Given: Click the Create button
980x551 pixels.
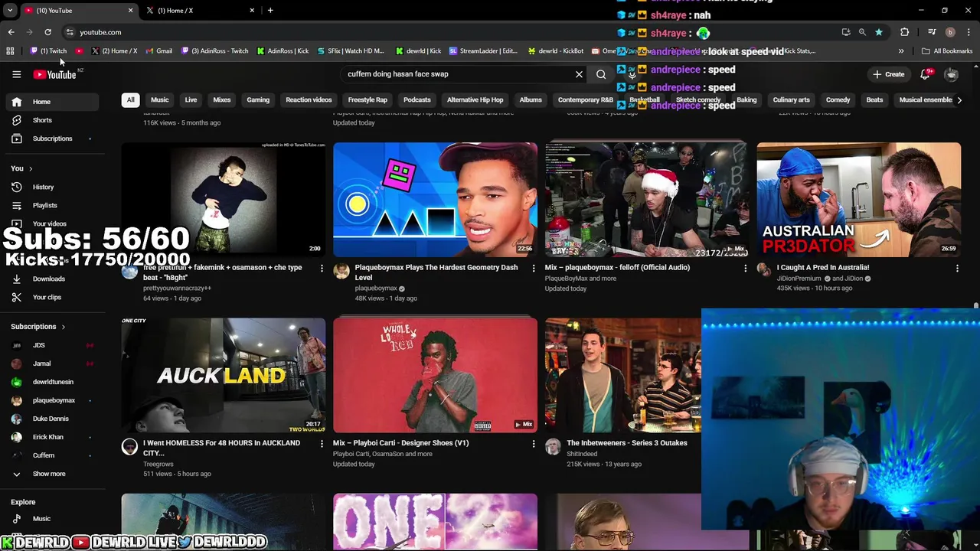Looking at the screenshot, I should 888,74.
